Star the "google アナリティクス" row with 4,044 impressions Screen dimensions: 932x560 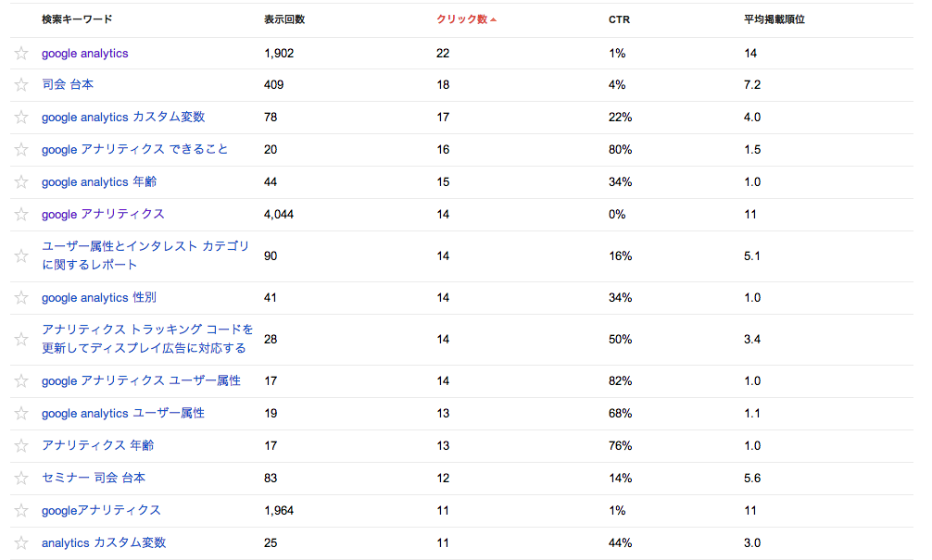(x=21, y=215)
